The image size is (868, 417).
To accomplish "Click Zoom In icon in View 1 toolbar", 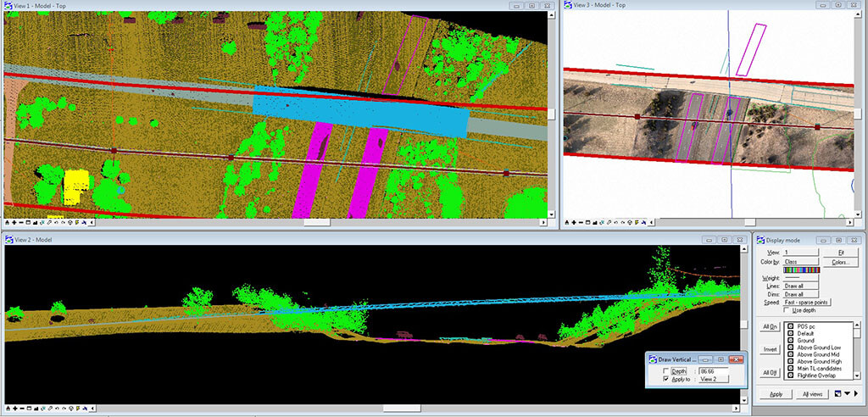I will click(x=14, y=223).
